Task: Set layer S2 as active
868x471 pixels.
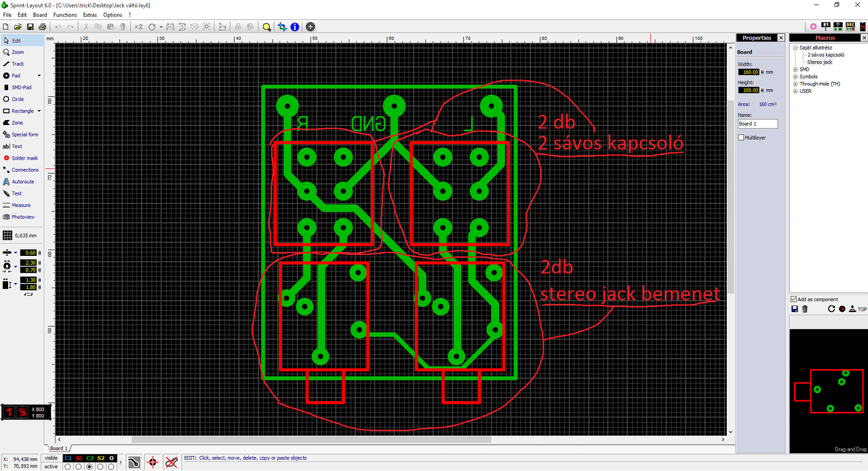Action: pos(100,467)
